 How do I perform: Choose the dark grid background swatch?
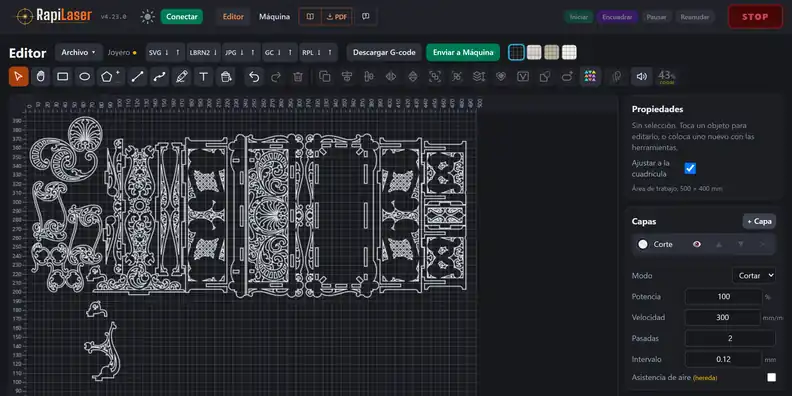coord(516,52)
